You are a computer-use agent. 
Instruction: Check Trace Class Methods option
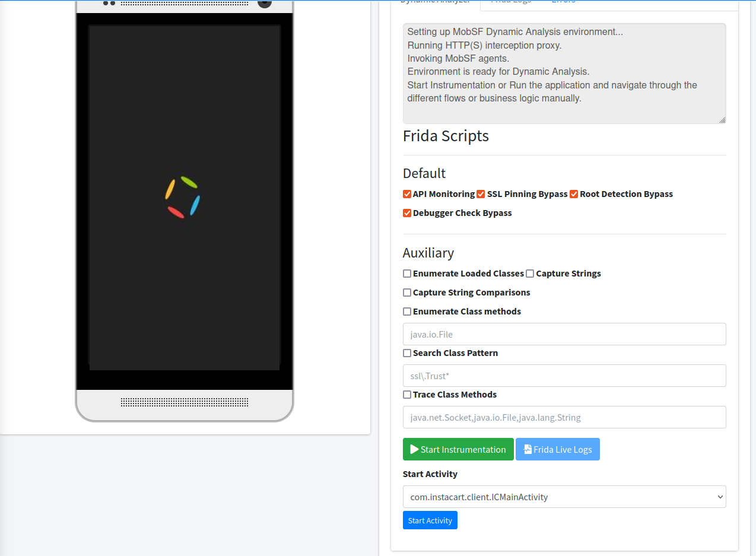point(407,395)
